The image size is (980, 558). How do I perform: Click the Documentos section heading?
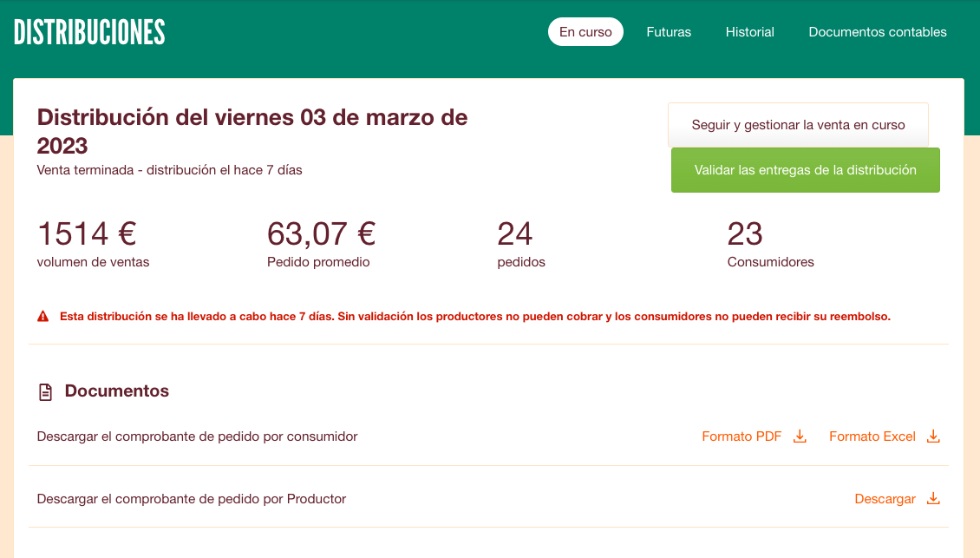(x=117, y=391)
